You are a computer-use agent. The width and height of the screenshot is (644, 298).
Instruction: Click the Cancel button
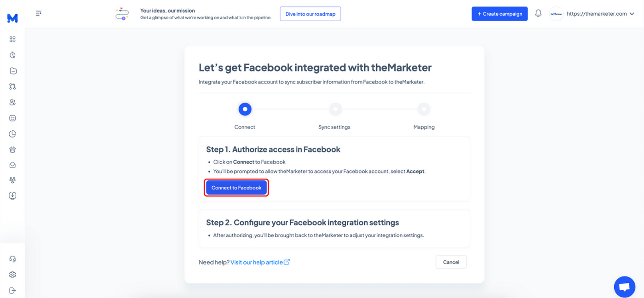click(451, 262)
